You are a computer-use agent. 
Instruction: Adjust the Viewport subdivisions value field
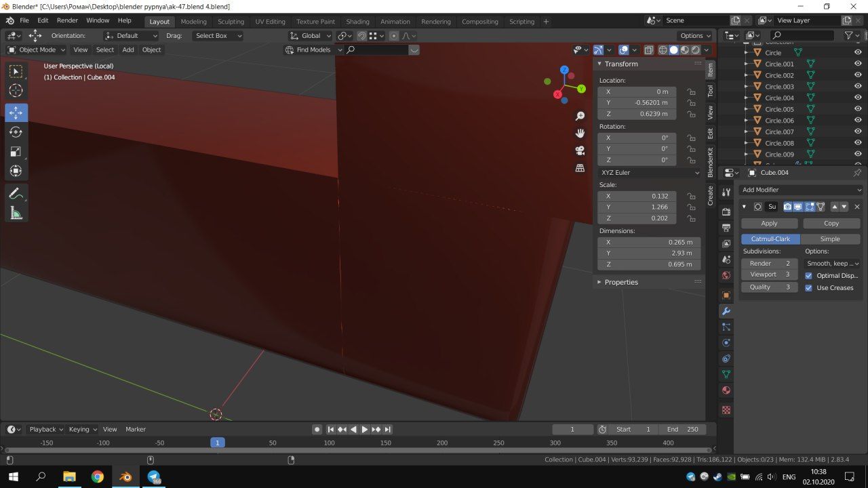(769, 275)
